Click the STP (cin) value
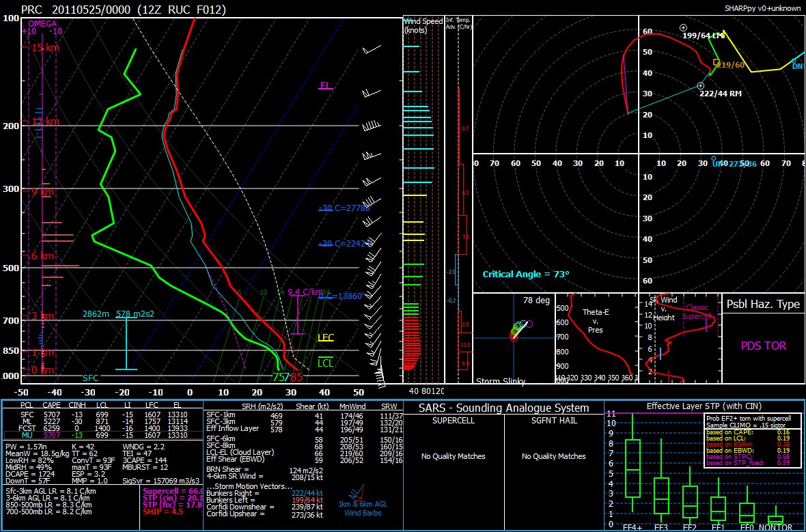 tap(173, 498)
